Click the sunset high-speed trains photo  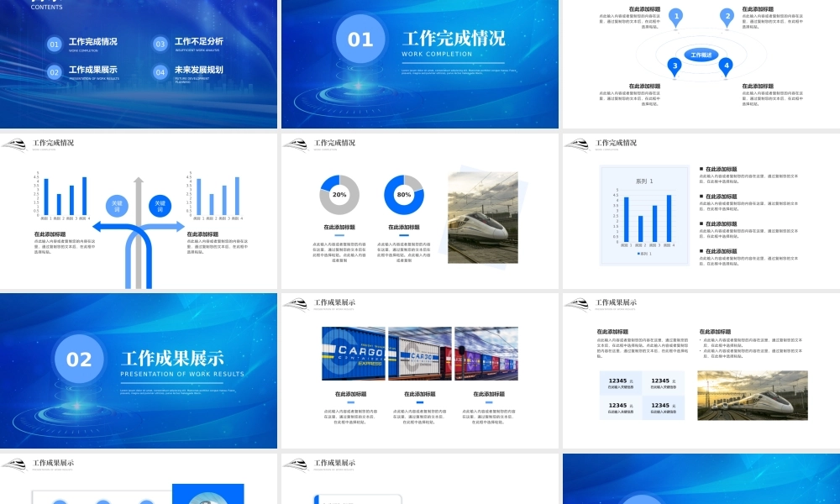coord(752,396)
